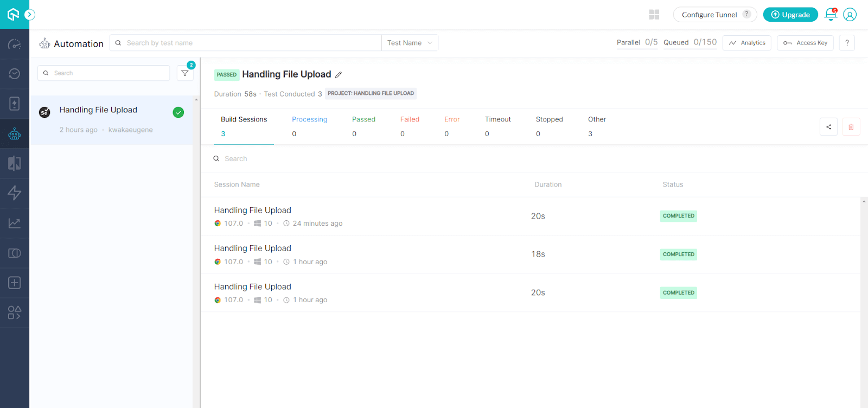Image resolution: width=868 pixels, height=408 pixels.
Task: Click the Upgrade button
Action: click(x=790, y=15)
